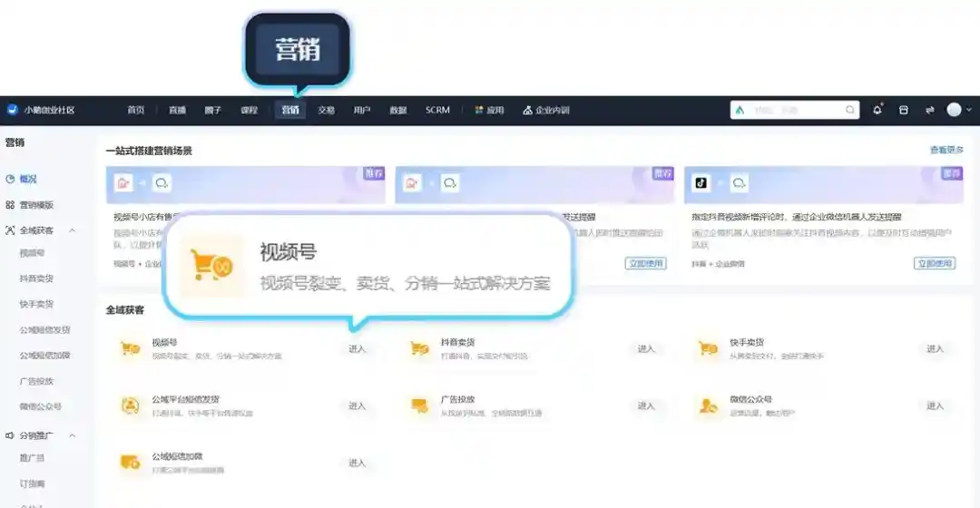The image size is (980, 508).
Task: Select 广告投放 in the sidebar
Action: click(36, 380)
